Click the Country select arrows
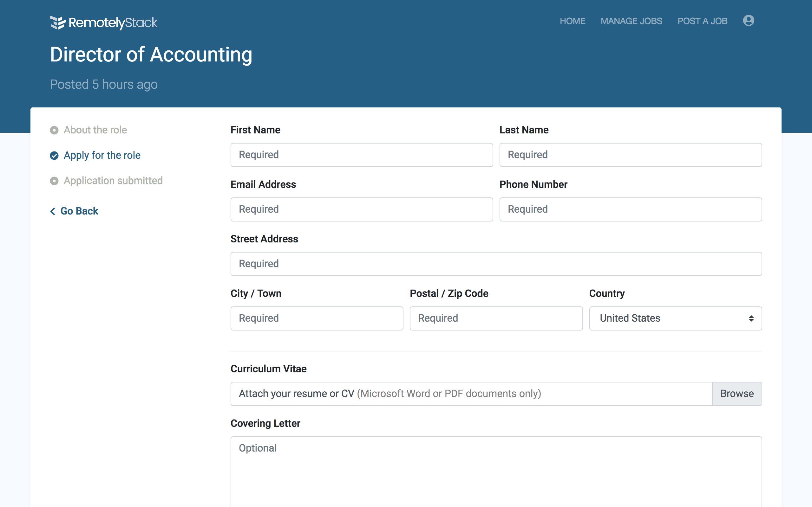This screenshot has height=507, width=812. [x=751, y=318]
